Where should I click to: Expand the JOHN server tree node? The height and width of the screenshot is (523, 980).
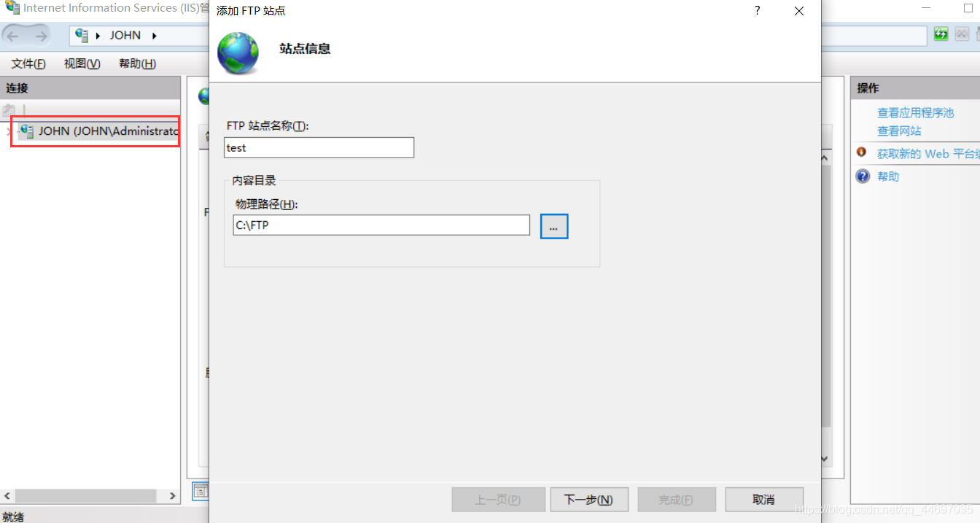coord(9,131)
